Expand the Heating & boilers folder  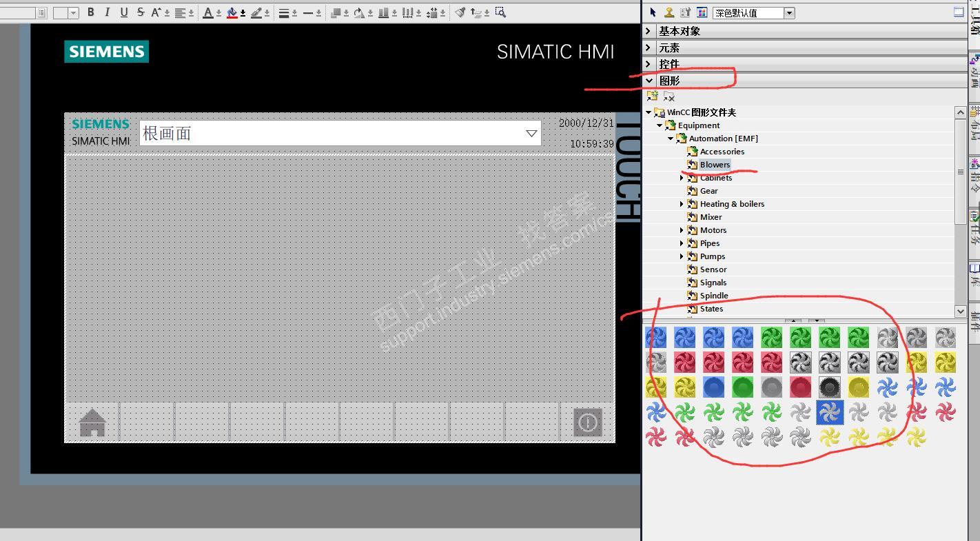tap(682, 204)
